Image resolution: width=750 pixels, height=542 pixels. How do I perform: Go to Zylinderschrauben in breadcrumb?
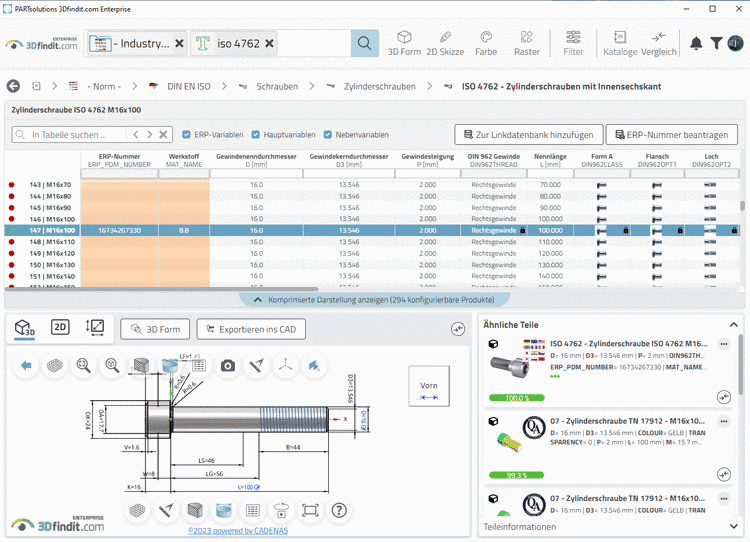pos(378,87)
